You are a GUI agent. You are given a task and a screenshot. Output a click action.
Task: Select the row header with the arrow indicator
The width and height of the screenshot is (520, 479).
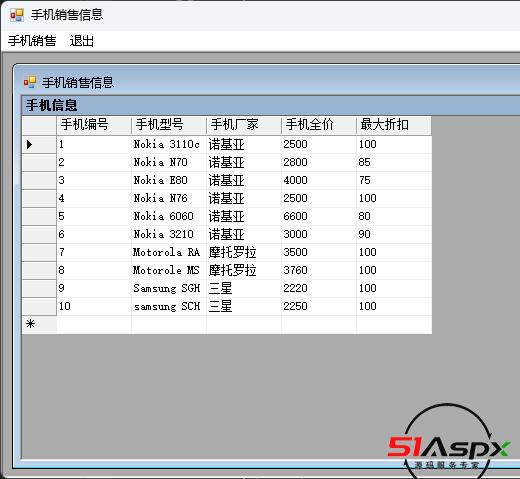point(39,144)
